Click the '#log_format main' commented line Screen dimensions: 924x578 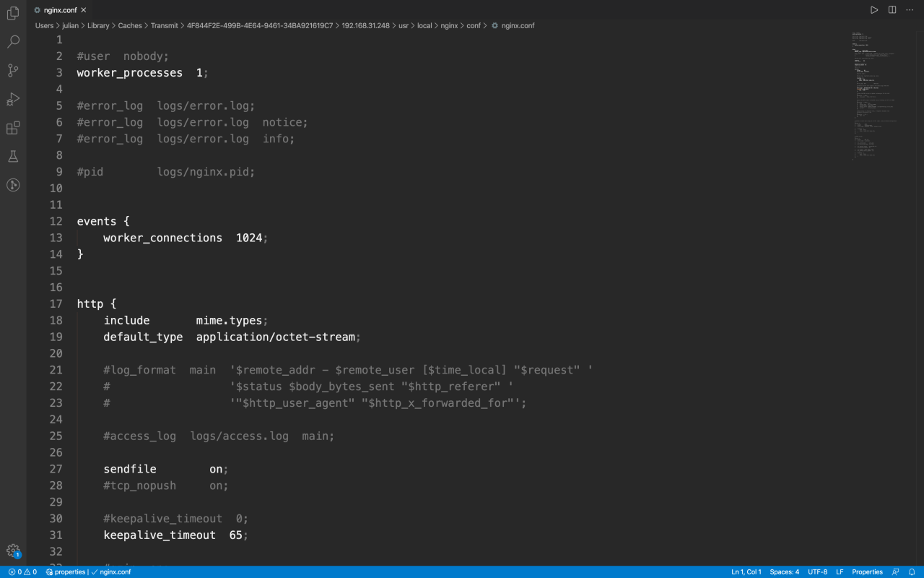tap(348, 370)
